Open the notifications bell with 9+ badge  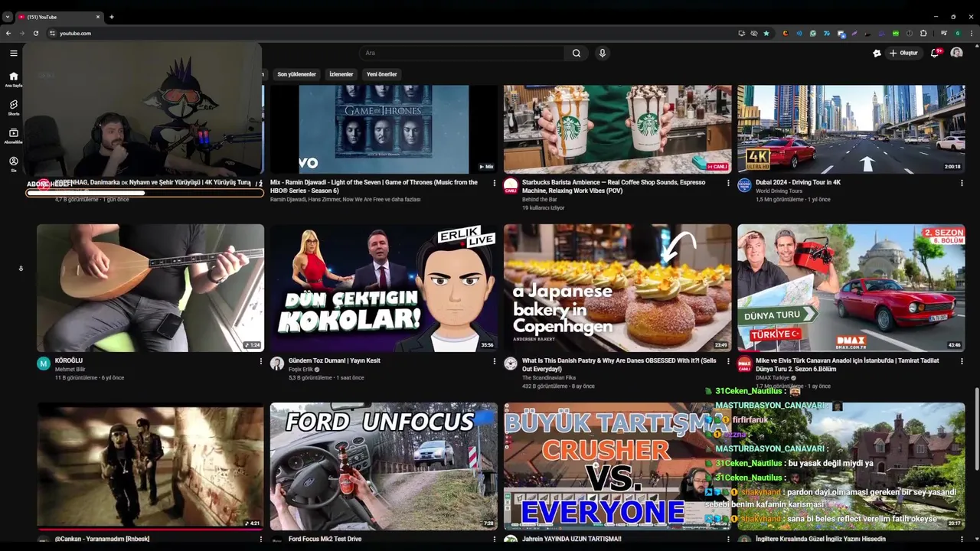[935, 53]
